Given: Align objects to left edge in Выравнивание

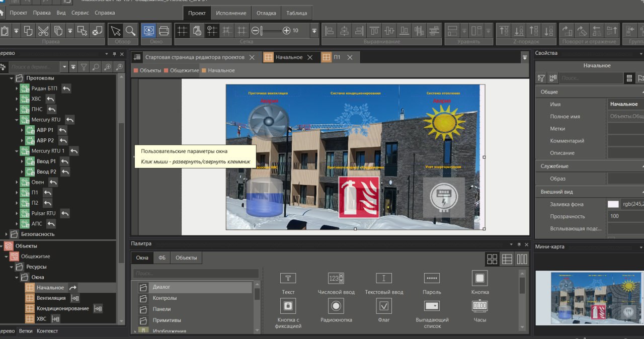Looking at the screenshot, I should click(330, 31).
